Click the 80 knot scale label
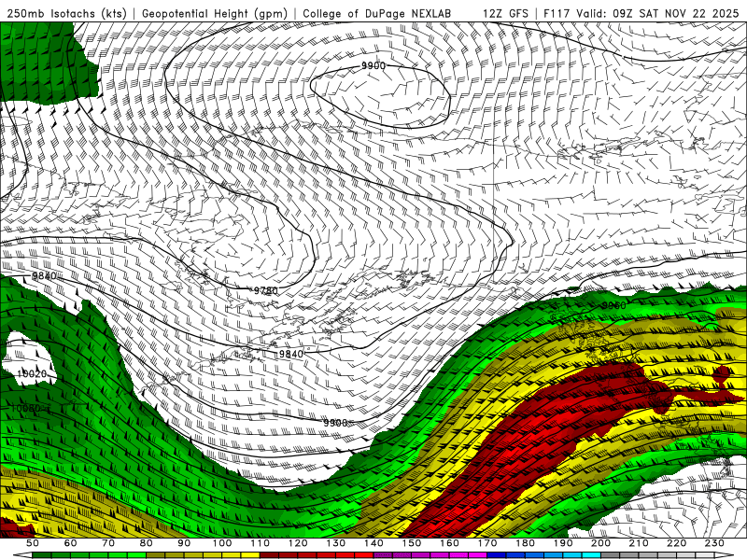The width and height of the screenshot is (747, 560). pyautogui.click(x=146, y=543)
